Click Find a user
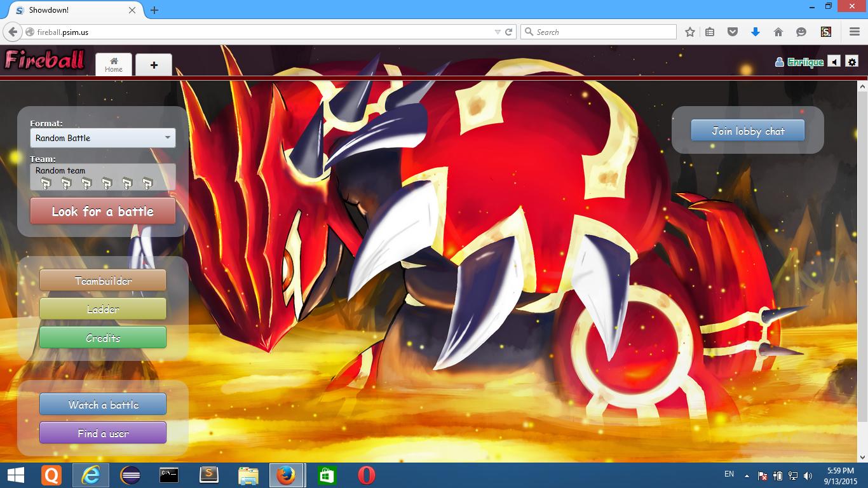This screenshot has height=488, width=868. [103, 433]
